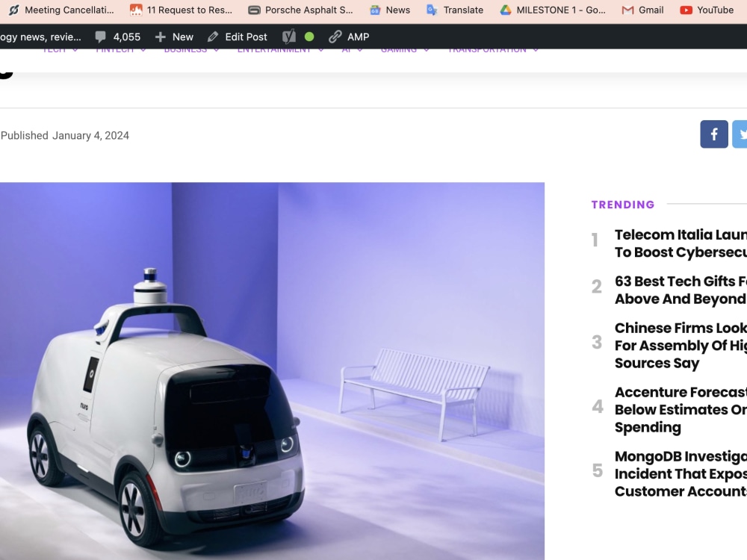Open the Porsche Asphalt bookmark
747x560 pixels.
(x=300, y=10)
